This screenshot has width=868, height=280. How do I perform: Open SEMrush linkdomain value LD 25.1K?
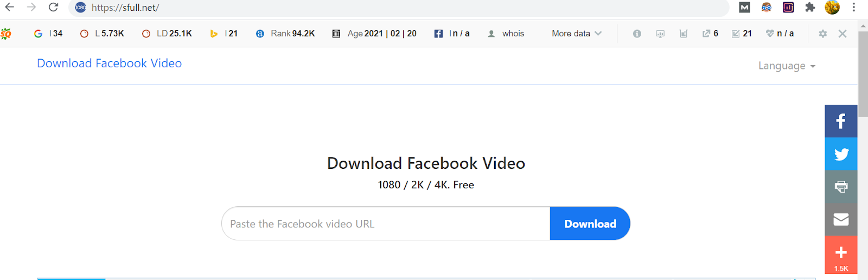point(167,34)
